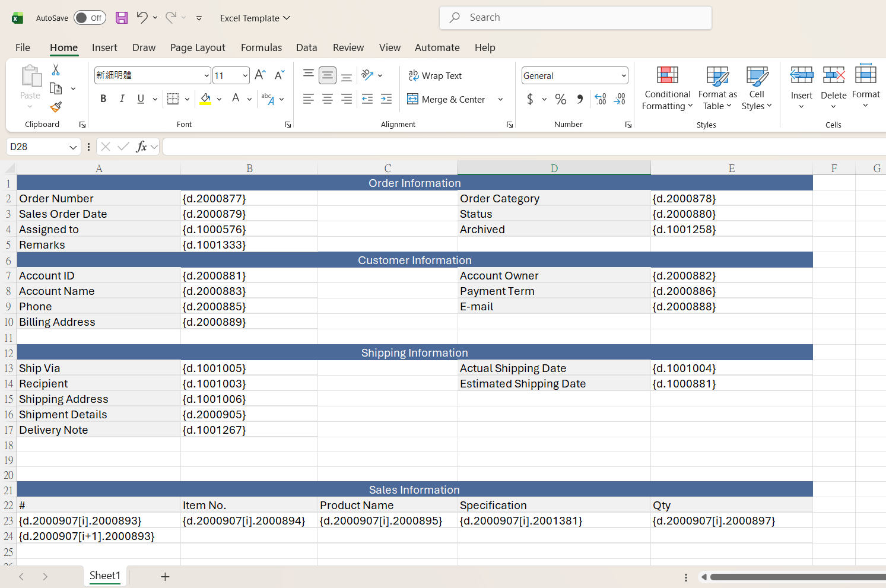Screen dimensions: 886x588
Task: Switch to the Page Layout tab
Action: (x=198, y=47)
